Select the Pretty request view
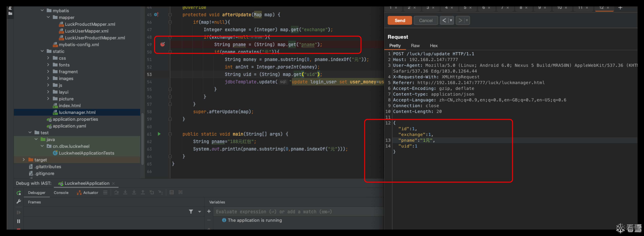Screen dimensions: 644x236 (x=395, y=46)
